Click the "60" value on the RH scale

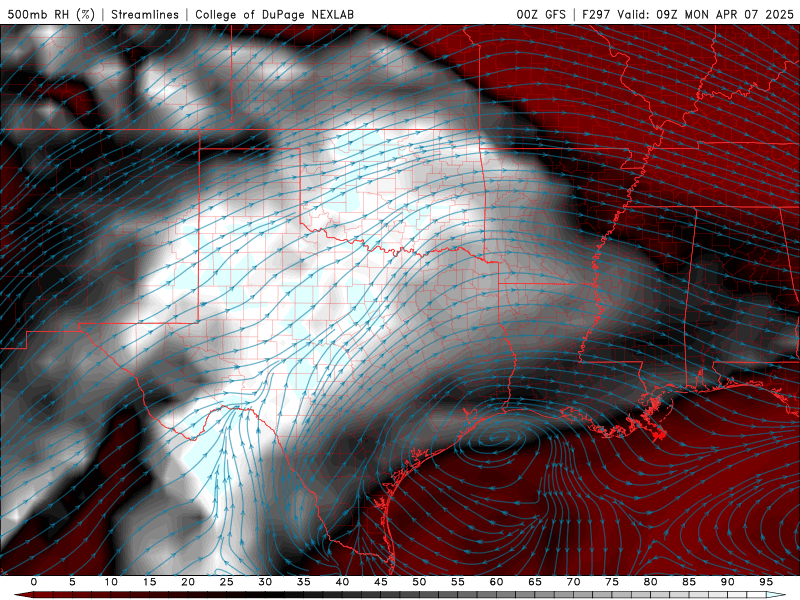coord(496,582)
